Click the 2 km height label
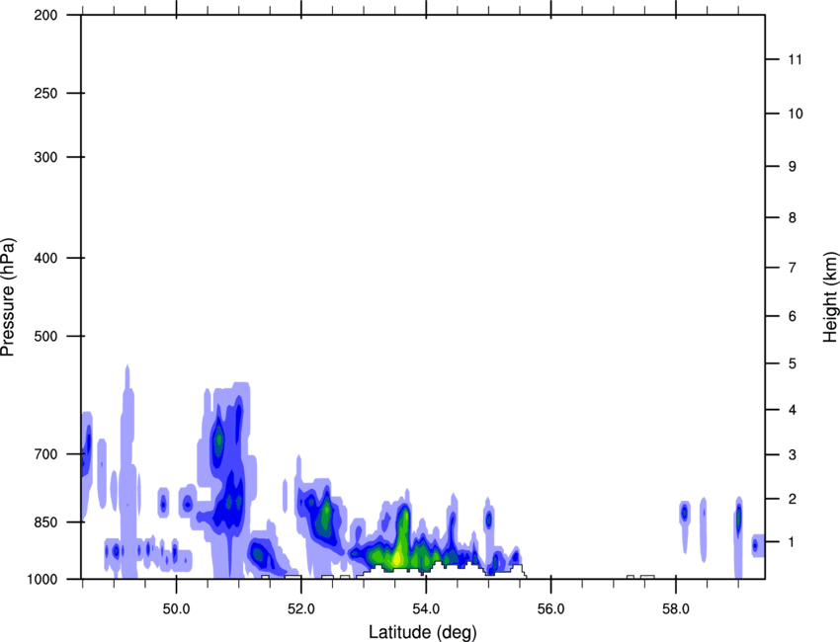The height and width of the screenshot is (642, 840). click(793, 499)
